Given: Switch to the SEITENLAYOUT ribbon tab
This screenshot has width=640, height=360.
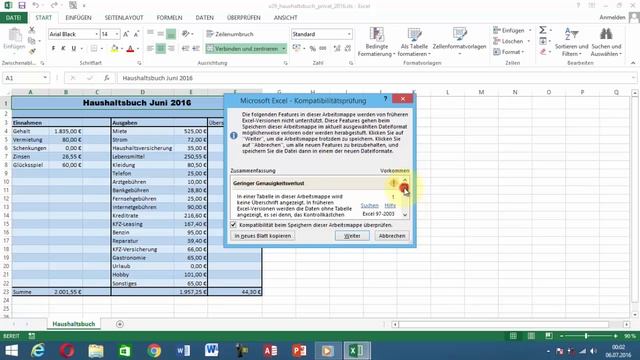Looking at the screenshot, I should point(124,18).
